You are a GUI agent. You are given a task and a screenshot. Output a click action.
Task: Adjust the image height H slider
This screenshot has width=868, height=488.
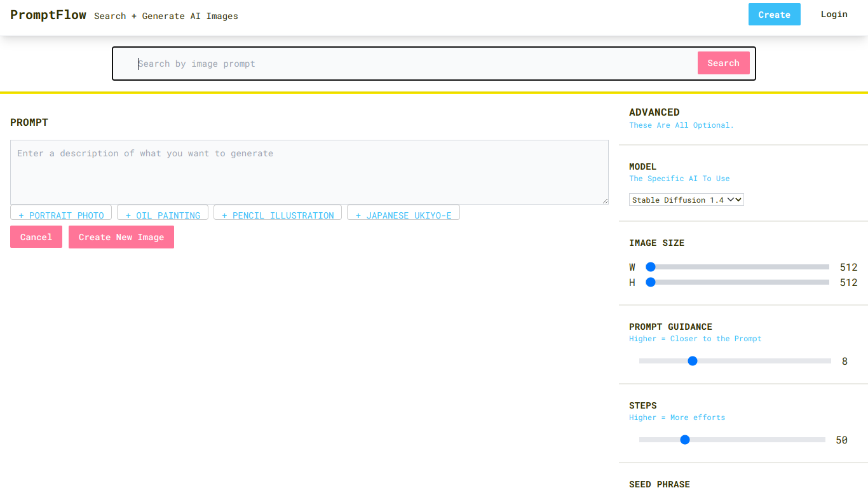[738, 282]
